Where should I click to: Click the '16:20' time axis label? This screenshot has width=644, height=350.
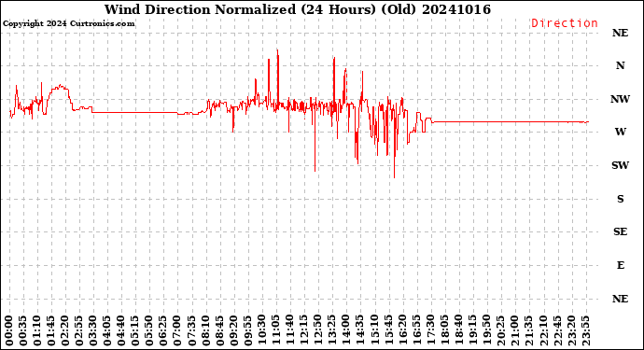point(402,330)
